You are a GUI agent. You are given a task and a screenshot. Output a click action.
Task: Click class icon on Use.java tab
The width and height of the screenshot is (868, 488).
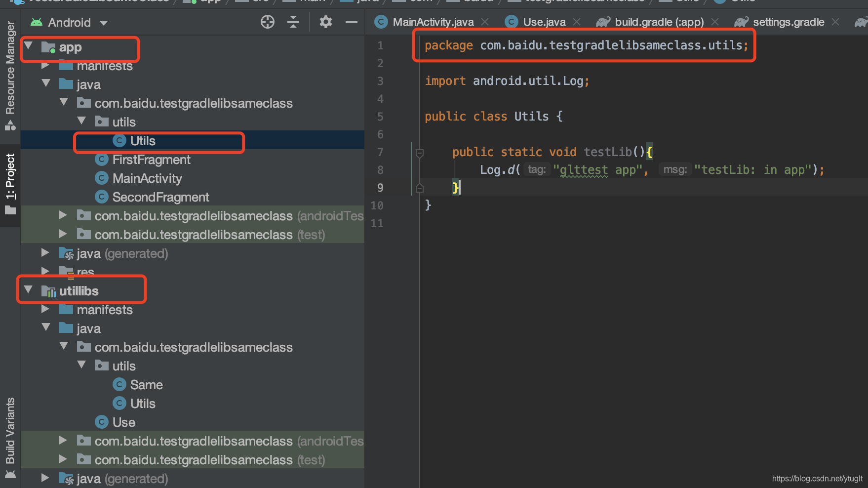(x=512, y=22)
